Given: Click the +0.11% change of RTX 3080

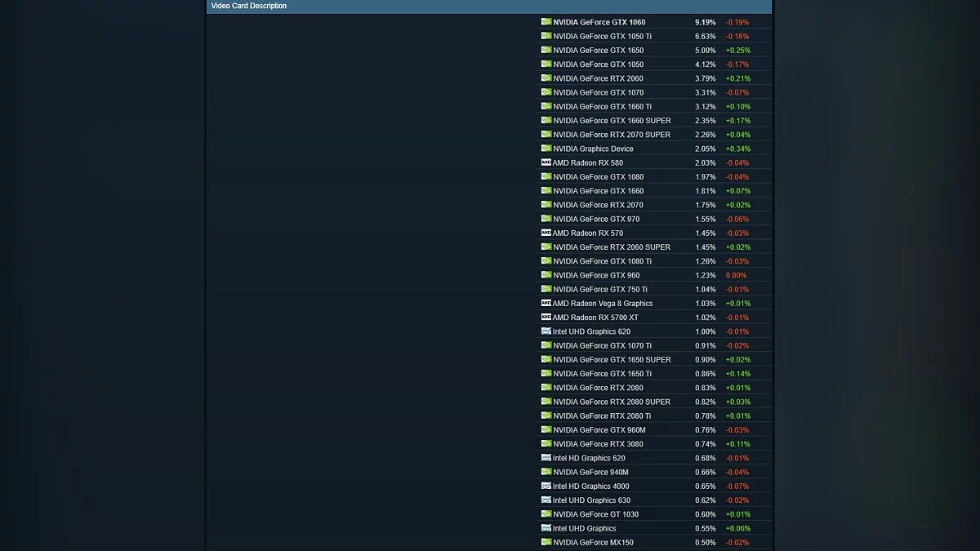Looking at the screenshot, I should [x=738, y=444].
